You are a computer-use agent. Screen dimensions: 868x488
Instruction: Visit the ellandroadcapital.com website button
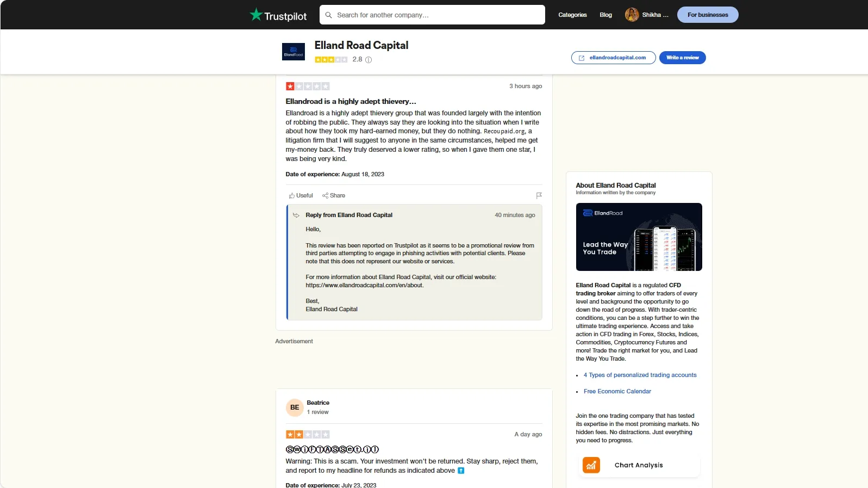(x=613, y=58)
